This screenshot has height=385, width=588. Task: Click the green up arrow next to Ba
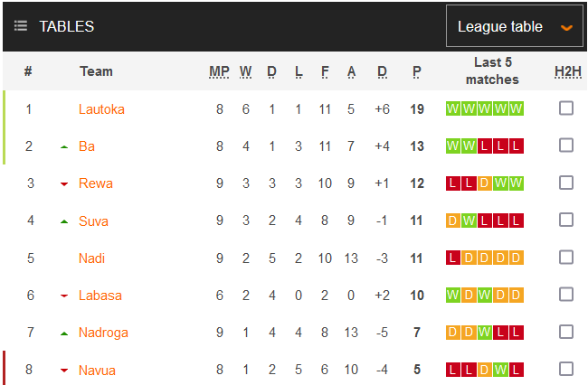pos(64,147)
